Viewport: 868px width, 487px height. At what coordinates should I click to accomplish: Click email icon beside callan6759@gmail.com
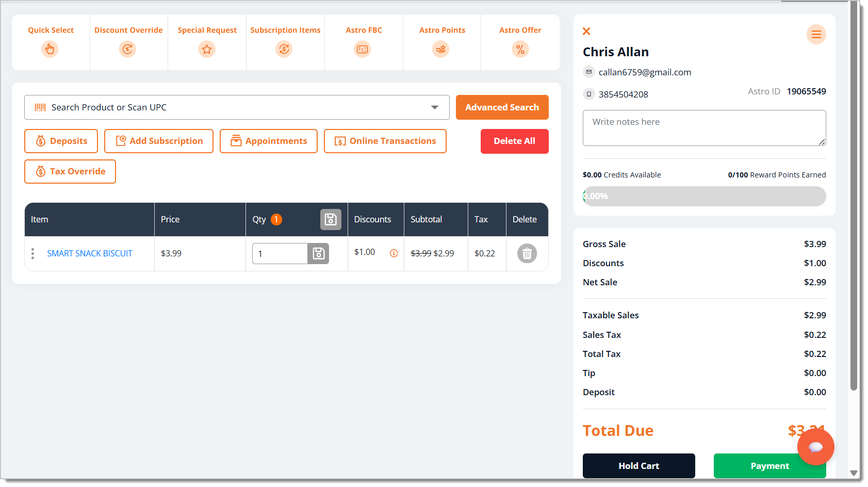coord(589,72)
